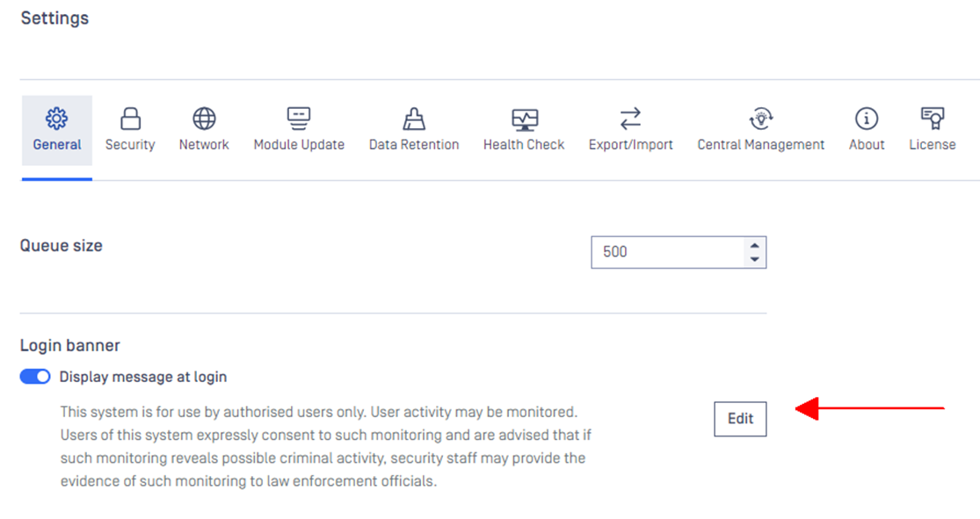Screen dimensions: 980x519
Task: Click the Module Update monitor icon
Action: coord(299,118)
